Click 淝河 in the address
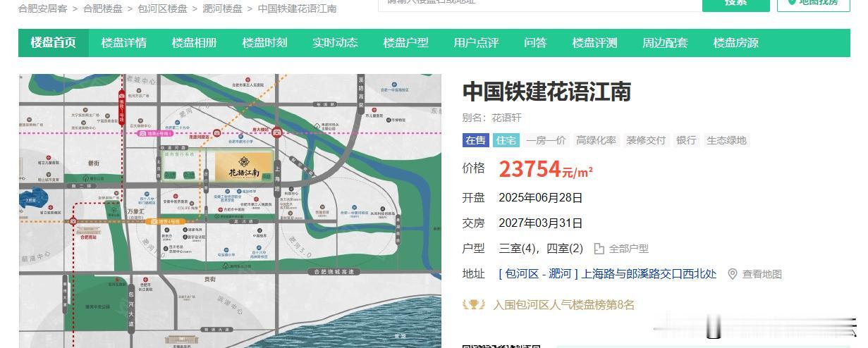 pyautogui.click(x=561, y=274)
